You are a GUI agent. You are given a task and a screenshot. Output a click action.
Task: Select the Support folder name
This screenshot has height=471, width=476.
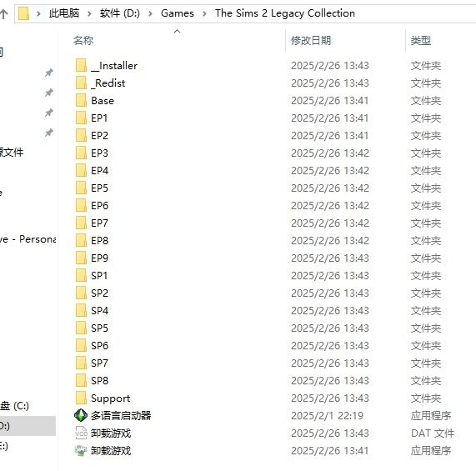(x=111, y=398)
